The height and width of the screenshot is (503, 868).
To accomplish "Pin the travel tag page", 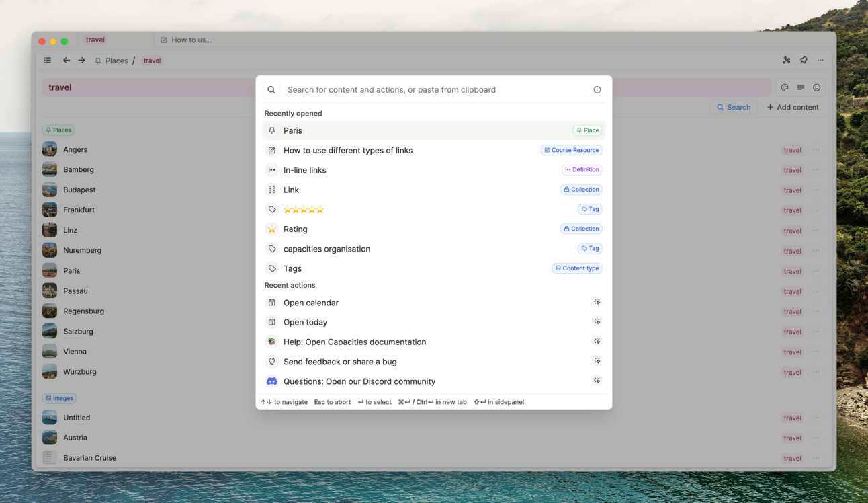I will pos(804,61).
